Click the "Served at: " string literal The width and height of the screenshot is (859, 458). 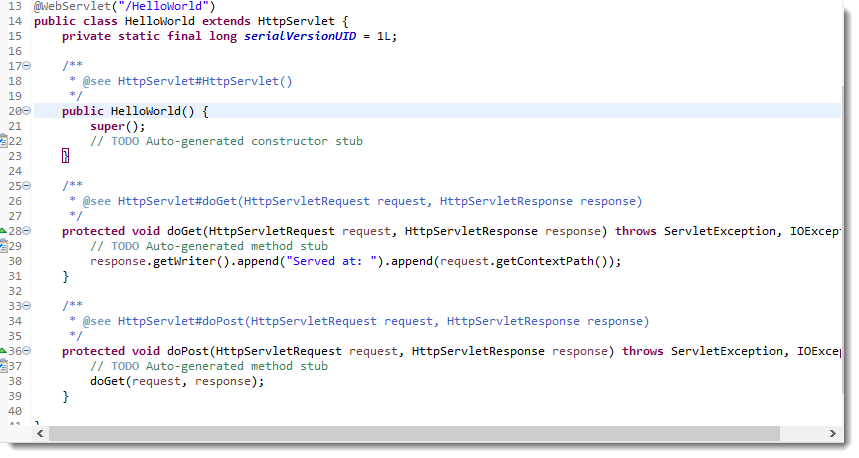(331, 261)
